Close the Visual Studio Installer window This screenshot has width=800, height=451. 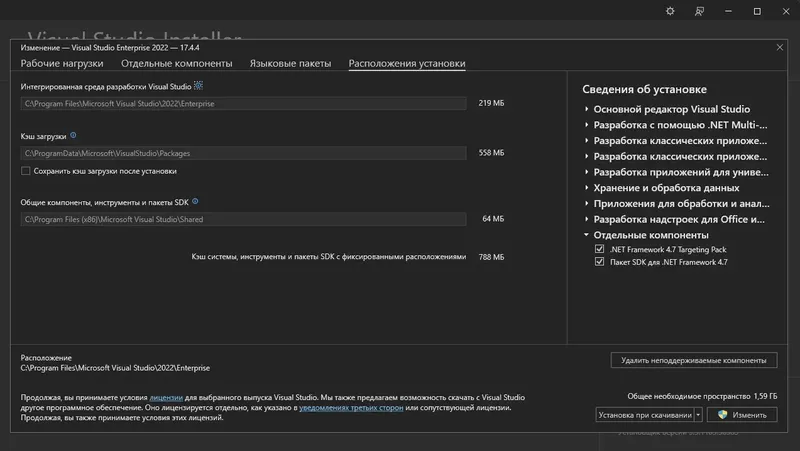pos(786,11)
